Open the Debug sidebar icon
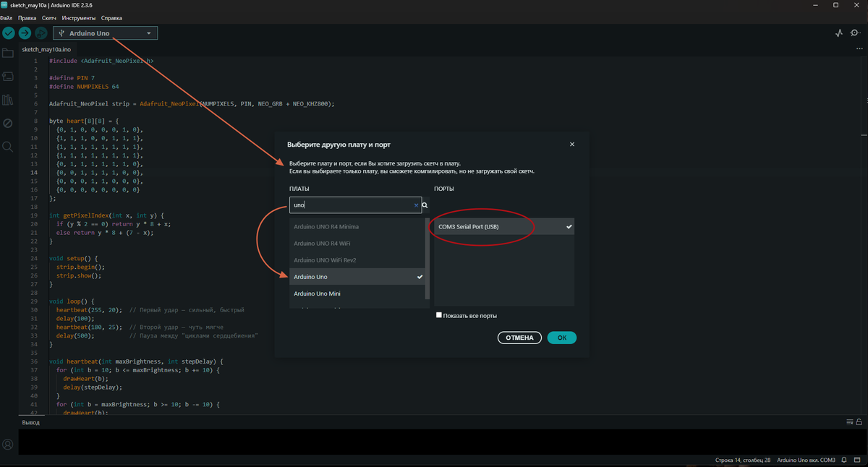This screenshot has height=467, width=868. pyautogui.click(x=8, y=123)
